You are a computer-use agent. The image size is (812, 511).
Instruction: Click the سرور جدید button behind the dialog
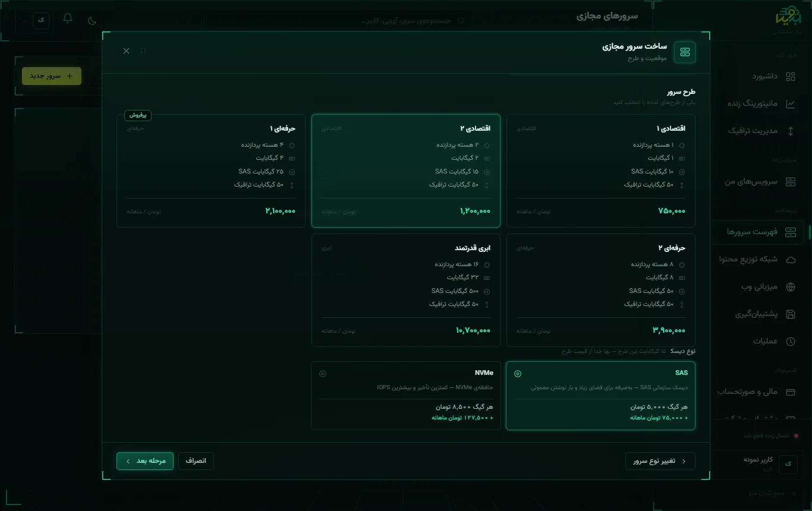coord(52,76)
